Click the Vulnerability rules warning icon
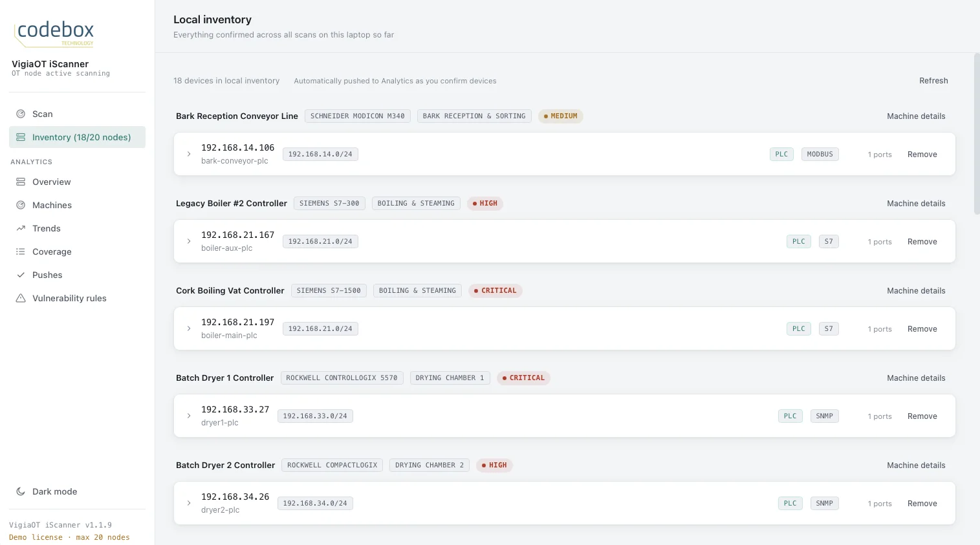 [21, 298]
